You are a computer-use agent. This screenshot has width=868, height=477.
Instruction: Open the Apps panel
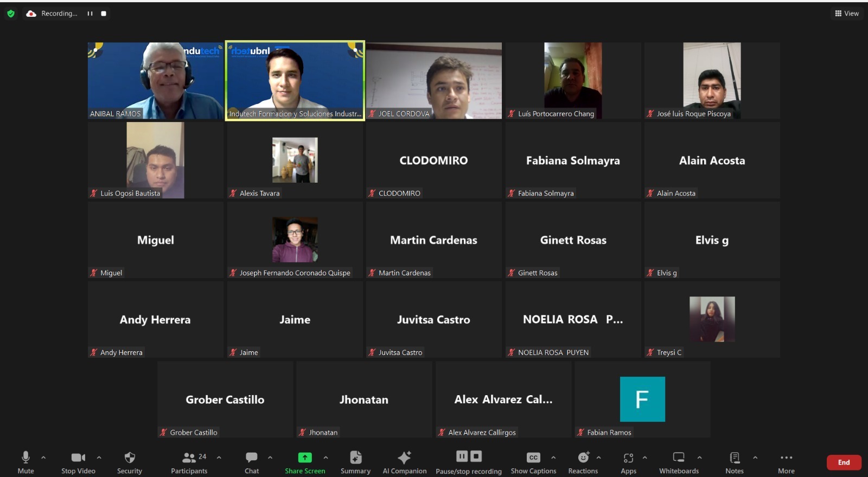coord(628,462)
